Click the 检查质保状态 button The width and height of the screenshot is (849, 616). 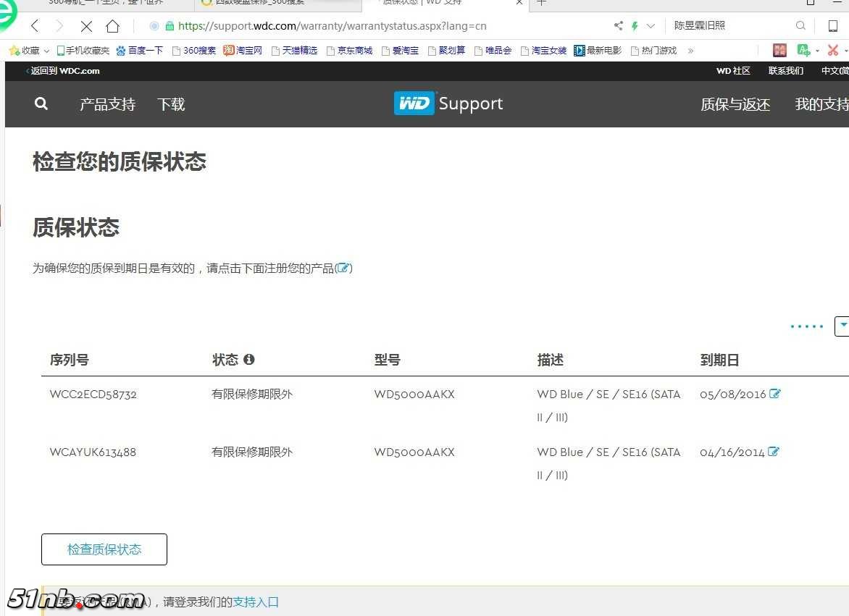point(104,549)
